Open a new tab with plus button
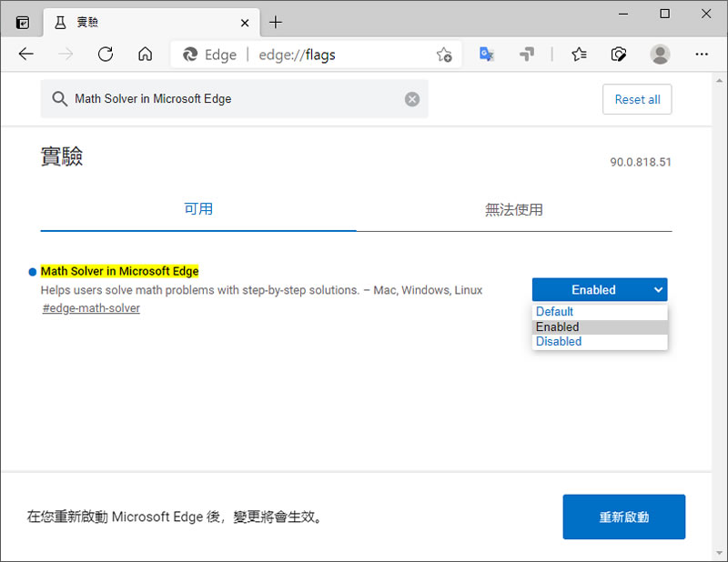 coord(276,22)
